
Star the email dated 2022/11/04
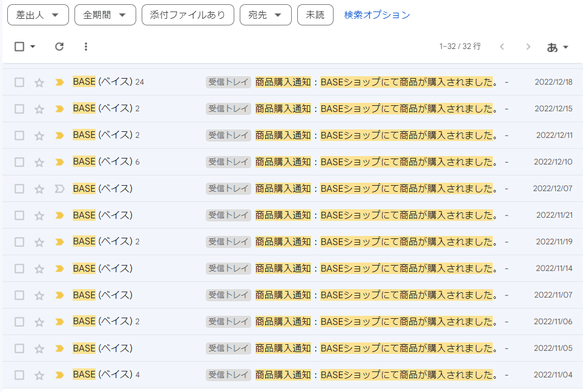39,375
